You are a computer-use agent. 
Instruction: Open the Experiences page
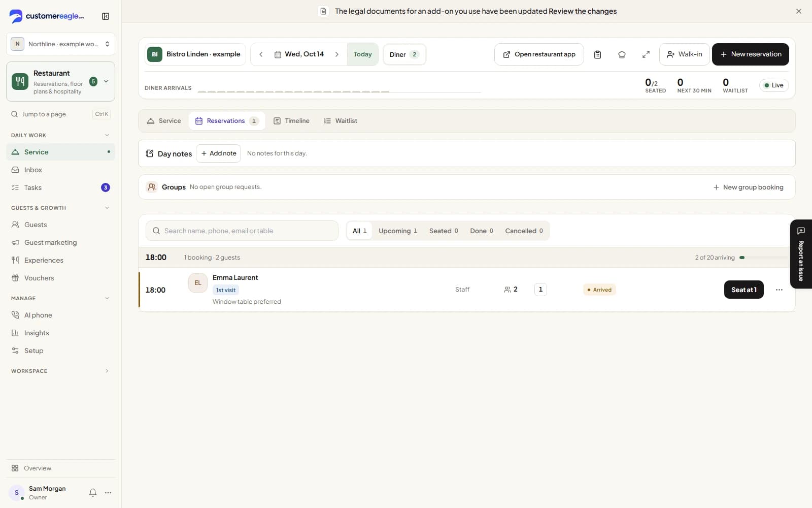coord(60,260)
